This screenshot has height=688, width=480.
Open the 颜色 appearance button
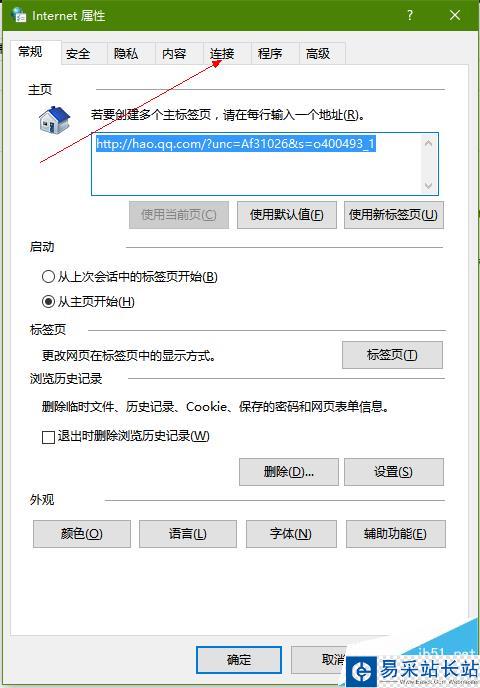(x=82, y=534)
